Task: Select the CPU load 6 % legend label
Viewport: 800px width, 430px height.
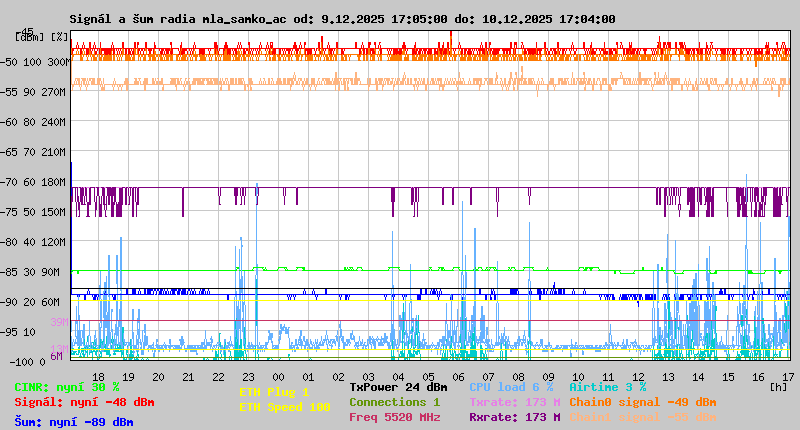Action: tap(511, 387)
